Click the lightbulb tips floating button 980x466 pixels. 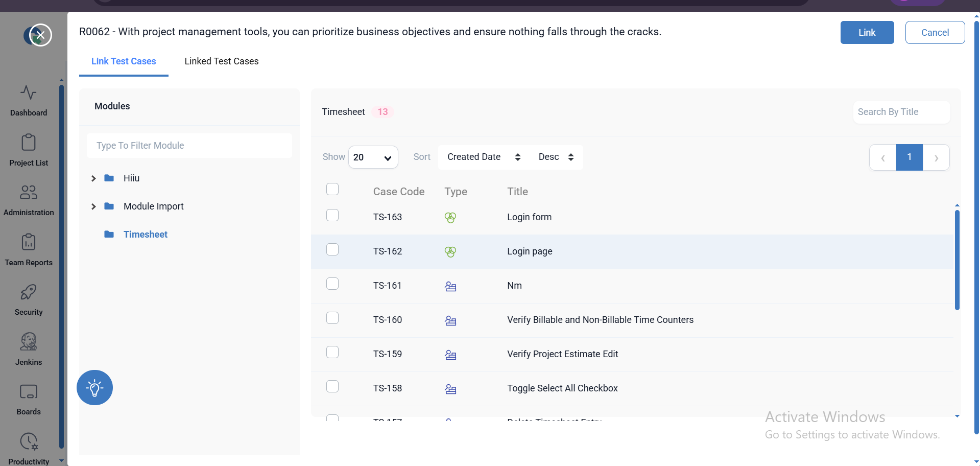(94, 388)
